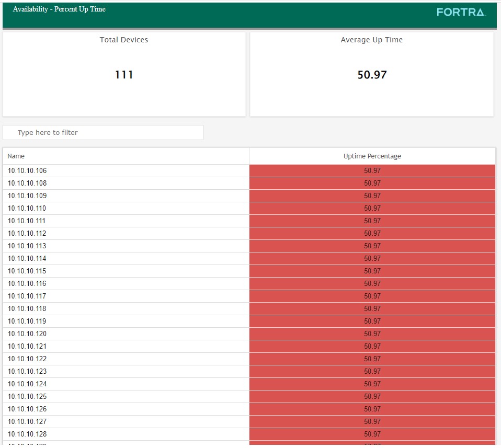Select the device row 10.10.10.108
Viewport: 501px width, 448px height.
[249, 183]
